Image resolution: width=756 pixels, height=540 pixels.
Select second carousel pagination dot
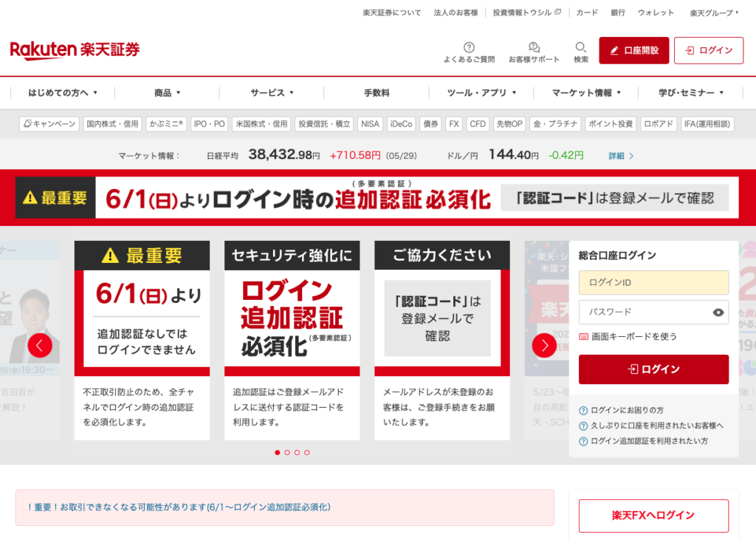[x=287, y=452]
